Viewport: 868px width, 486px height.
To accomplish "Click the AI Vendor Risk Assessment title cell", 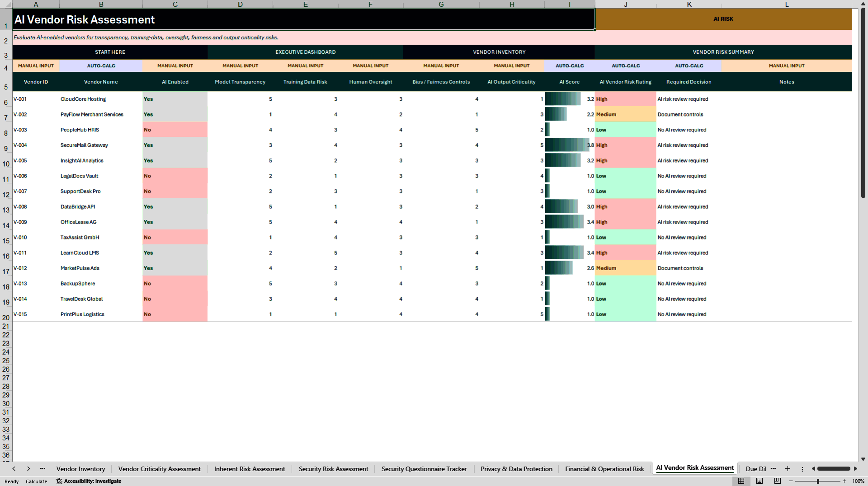I will [304, 19].
